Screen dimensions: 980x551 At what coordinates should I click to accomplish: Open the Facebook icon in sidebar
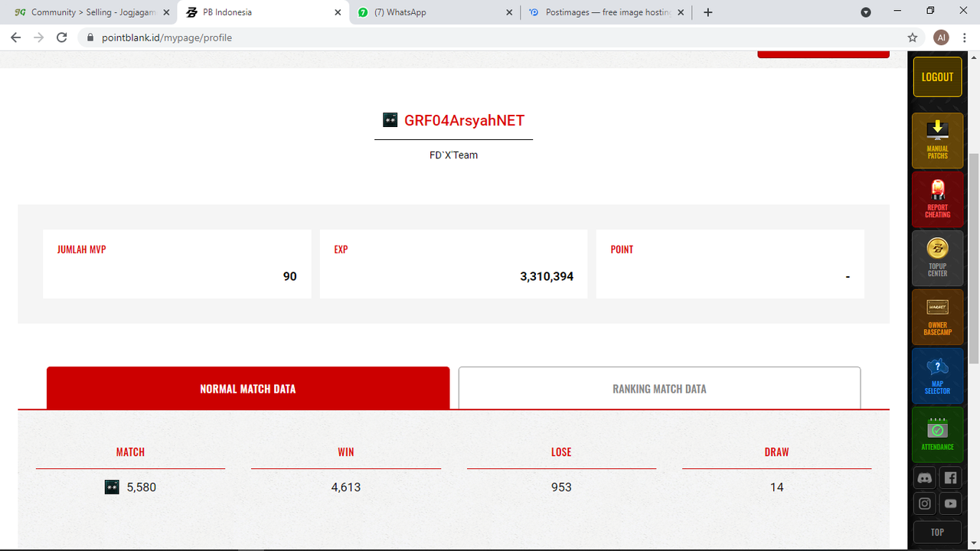tap(950, 478)
